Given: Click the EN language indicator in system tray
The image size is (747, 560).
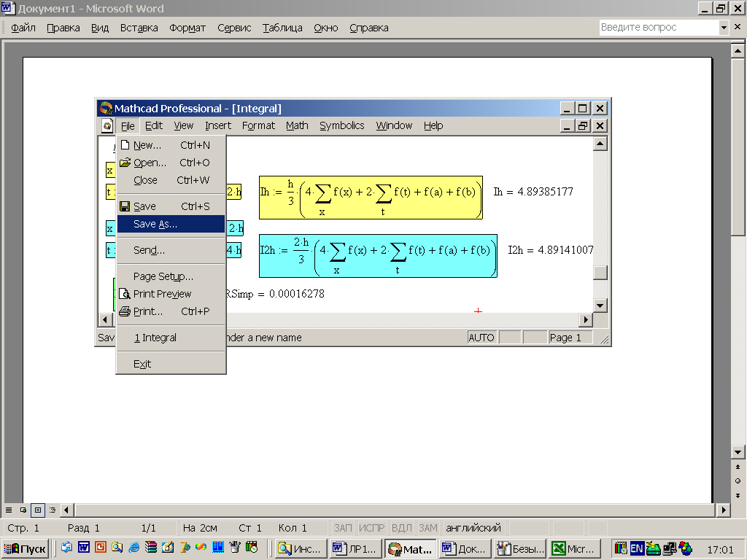Looking at the screenshot, I should (x=637, y=548).
